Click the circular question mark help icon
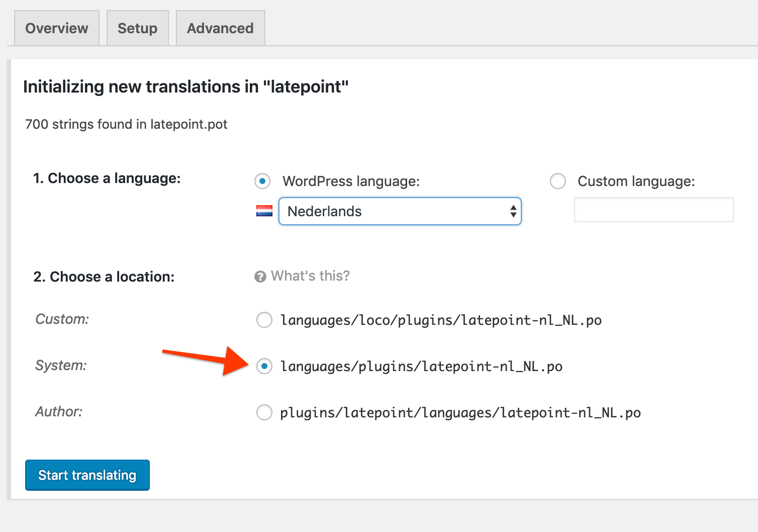The image size is (758, 532). click(259, 276)
